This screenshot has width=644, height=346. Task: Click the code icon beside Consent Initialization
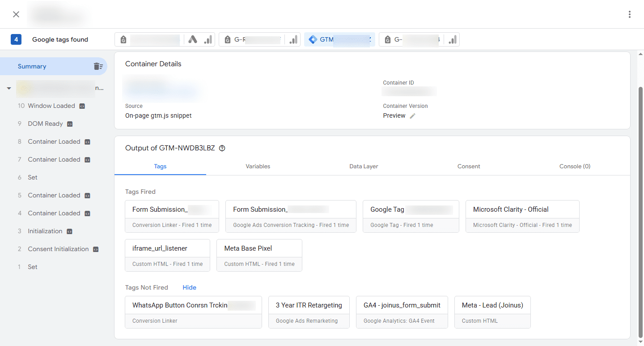[96, 249]
